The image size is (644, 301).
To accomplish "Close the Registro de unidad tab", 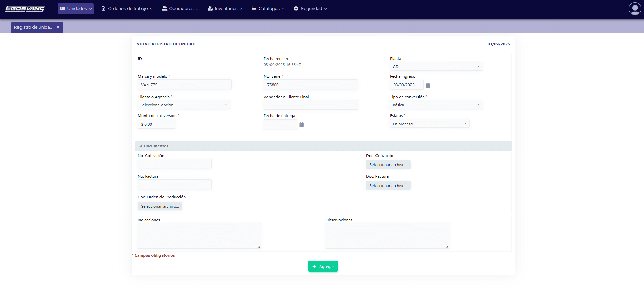I will coord(58,27).
